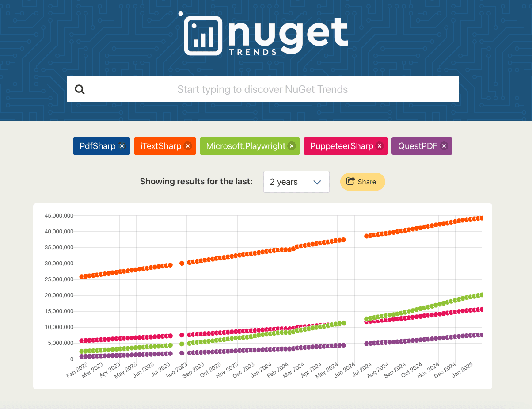
Task: Click the × icon on the iTextSharp tag
Action: [188, 146]
